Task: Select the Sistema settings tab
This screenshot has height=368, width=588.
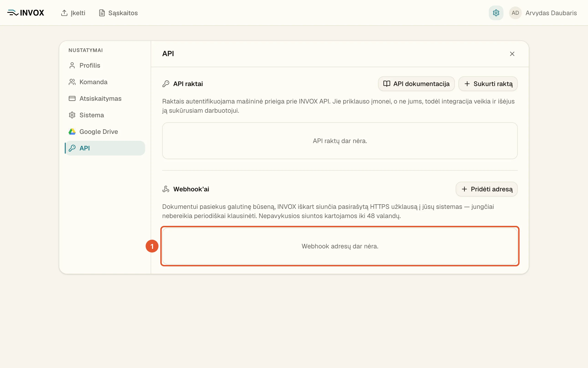Action: click(105, 115)
